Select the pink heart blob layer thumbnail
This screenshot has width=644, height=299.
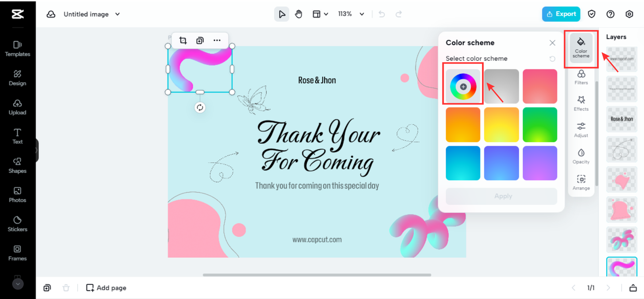[x=622, y=179]
